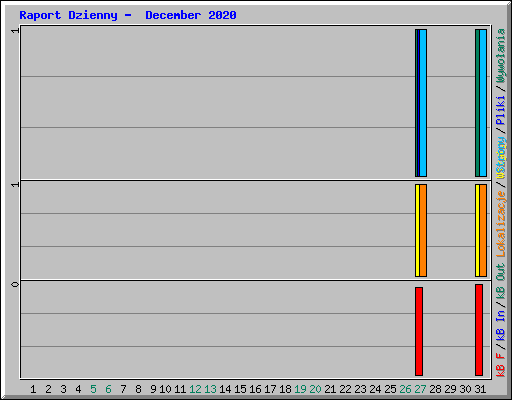
Task: Click green weekend day label 13
Action: 210,389
